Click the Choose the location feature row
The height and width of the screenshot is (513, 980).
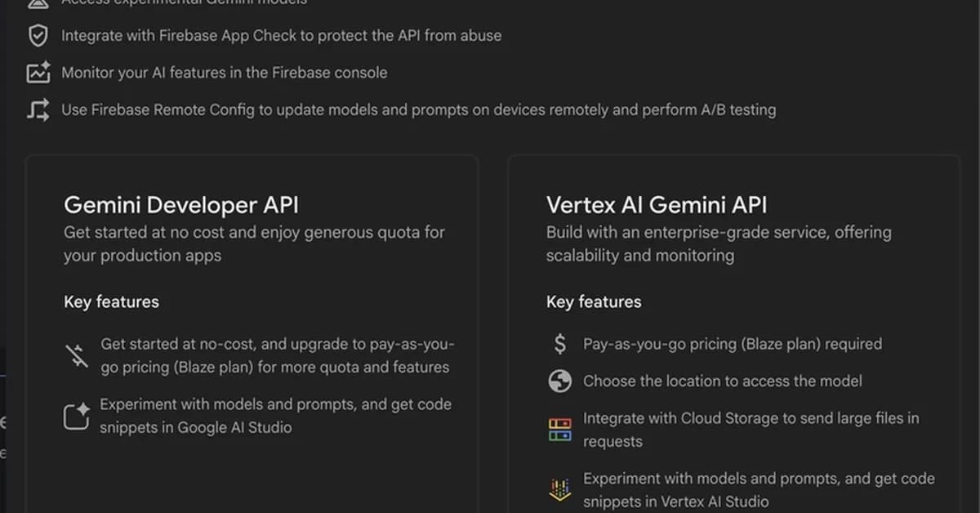coord(723,381)
